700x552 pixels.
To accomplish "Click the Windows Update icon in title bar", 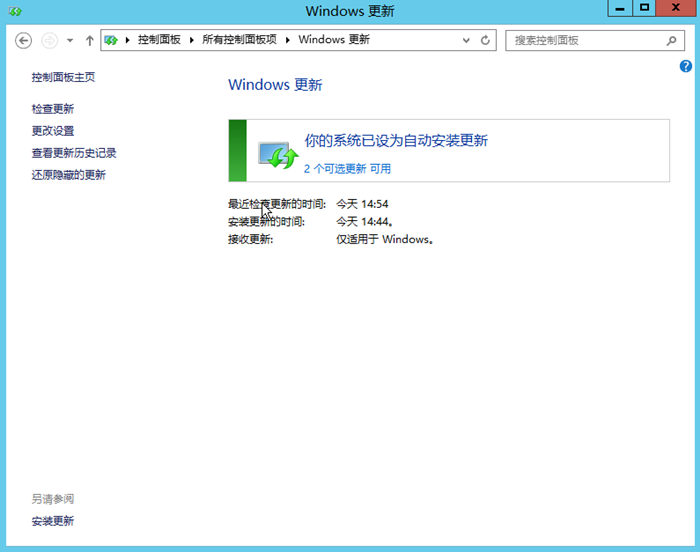I will pos(14,10).
